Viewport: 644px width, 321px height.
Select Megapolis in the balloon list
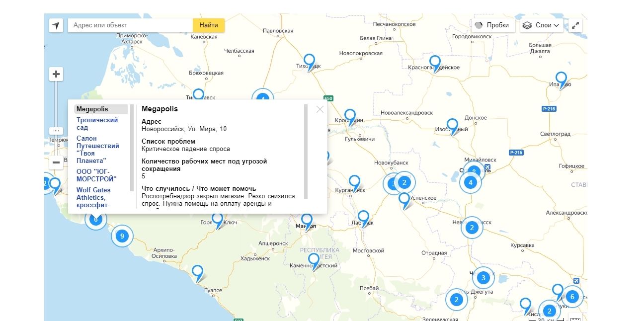(92, 109)
